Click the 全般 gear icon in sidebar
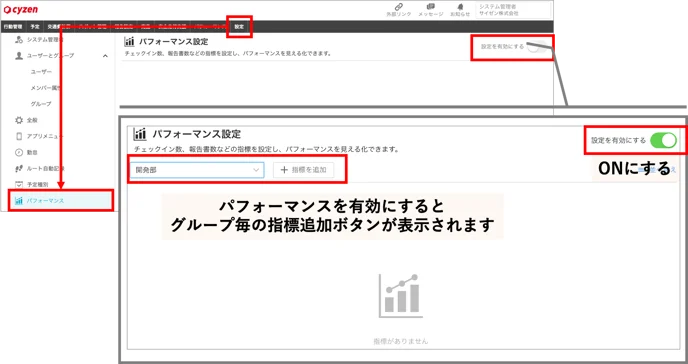The image size is (688, 364). click(19, 120)
